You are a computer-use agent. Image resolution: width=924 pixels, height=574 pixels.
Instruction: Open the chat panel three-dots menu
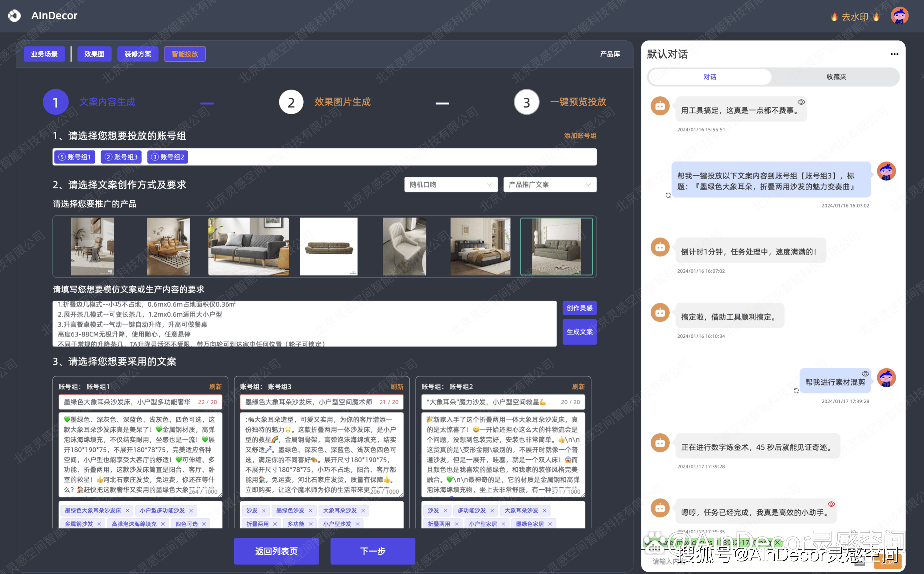pos(894,54)
